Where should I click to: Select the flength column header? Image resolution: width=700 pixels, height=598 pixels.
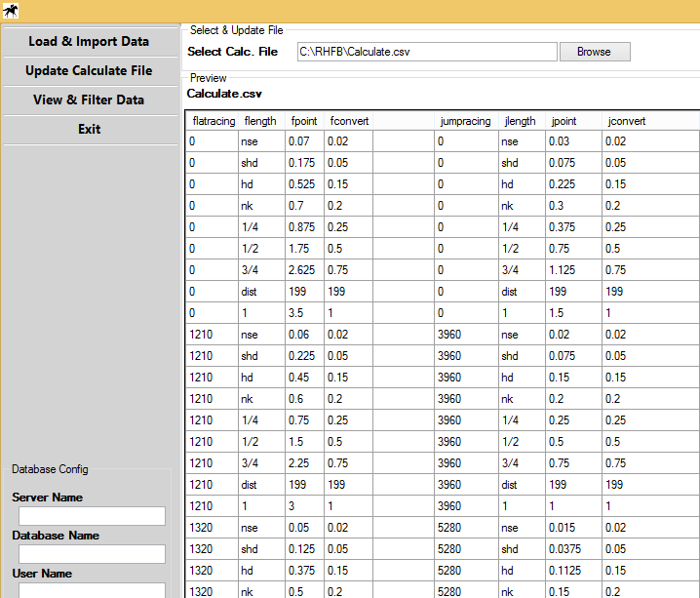pos(260,121)
